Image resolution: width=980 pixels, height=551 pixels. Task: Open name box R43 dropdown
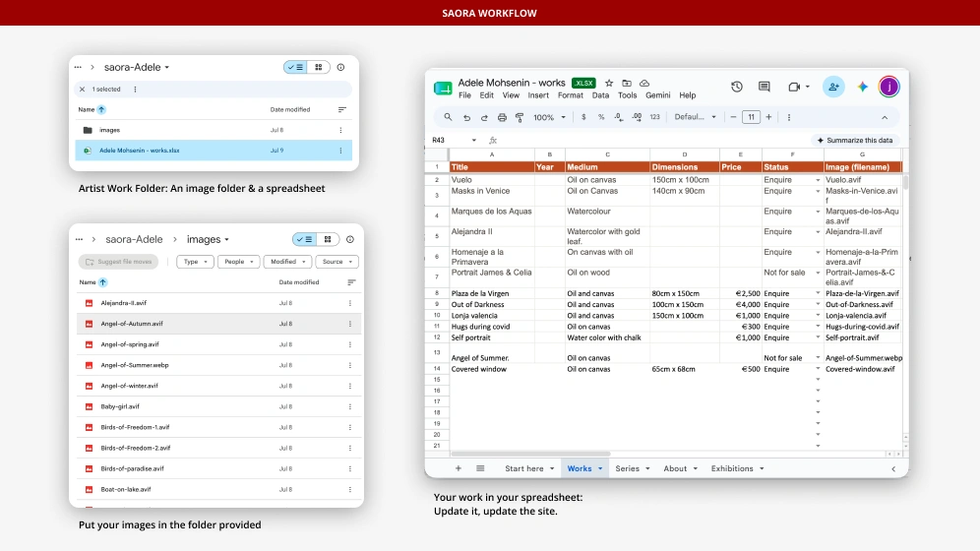click(473, 141)
